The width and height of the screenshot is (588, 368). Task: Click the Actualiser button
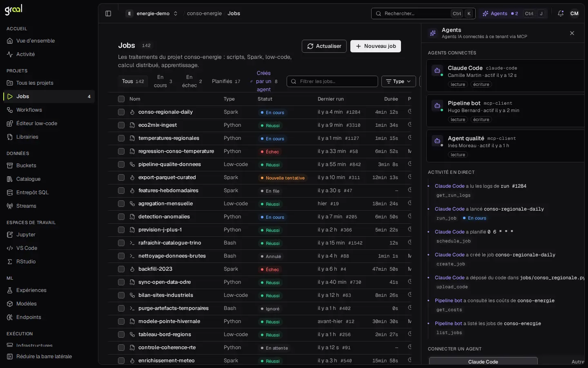[324, 46]
